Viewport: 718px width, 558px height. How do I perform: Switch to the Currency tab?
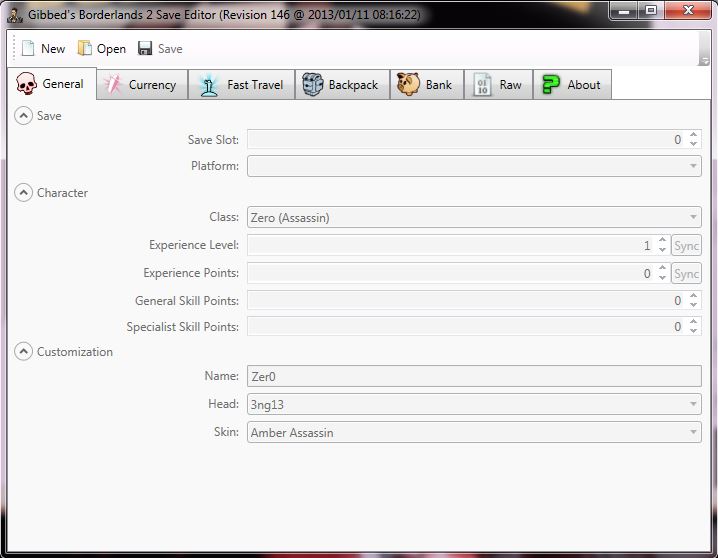(142, 85)
